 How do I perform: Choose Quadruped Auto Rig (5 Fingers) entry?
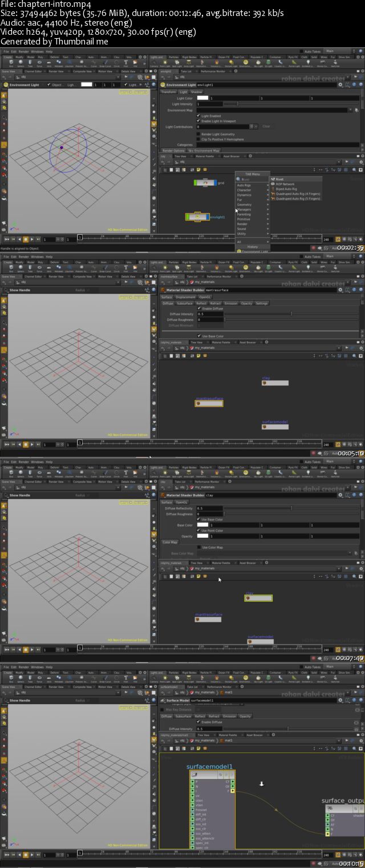pyautogui.click(x=297, y=198)
